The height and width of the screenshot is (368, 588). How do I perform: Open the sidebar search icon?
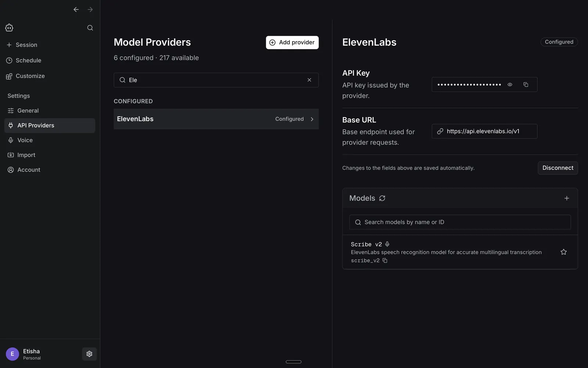pos(90,28)
